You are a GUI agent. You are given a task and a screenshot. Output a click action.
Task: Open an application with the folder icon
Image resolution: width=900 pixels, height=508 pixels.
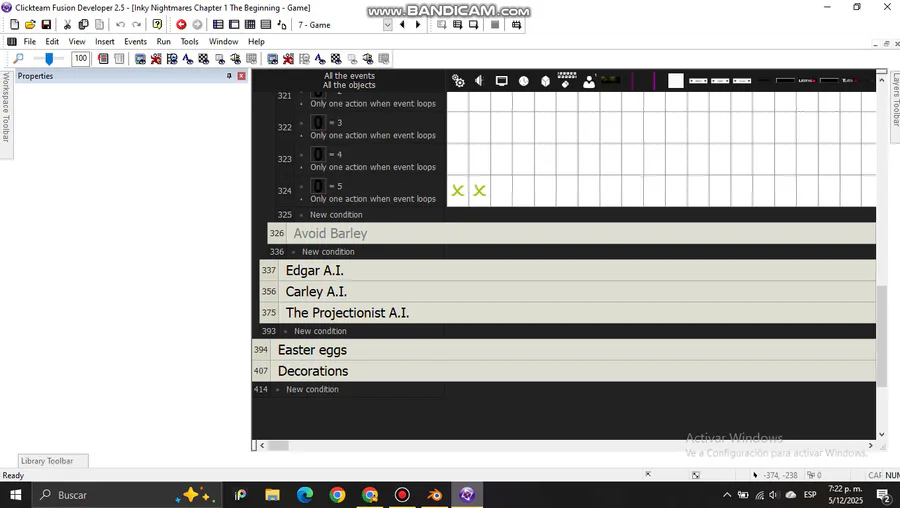tap(30, 25)
